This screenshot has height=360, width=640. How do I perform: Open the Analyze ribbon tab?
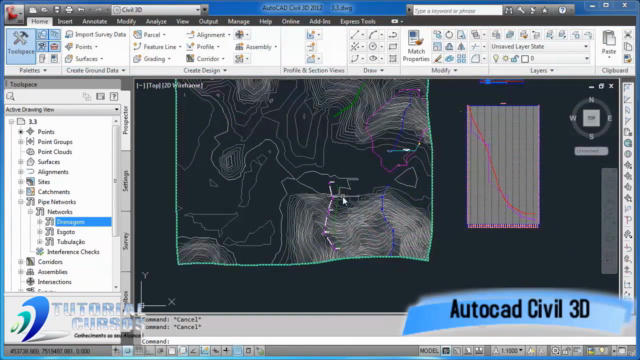(156, 21)
